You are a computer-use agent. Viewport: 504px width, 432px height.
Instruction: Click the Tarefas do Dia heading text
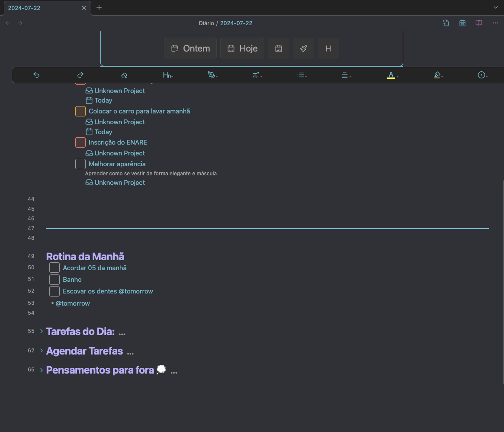click(x=80, y=331)
